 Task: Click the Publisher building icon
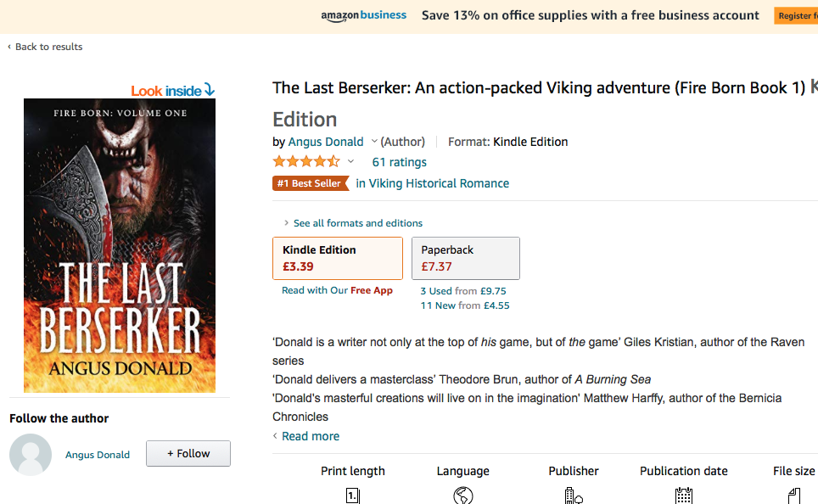pyautogui.click(x=574, y=496)
